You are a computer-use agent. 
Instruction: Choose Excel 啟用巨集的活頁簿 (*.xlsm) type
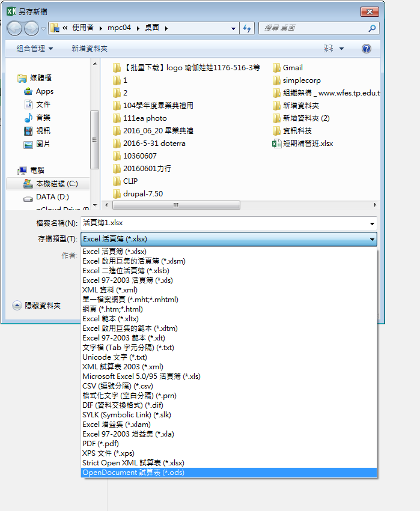228,261
